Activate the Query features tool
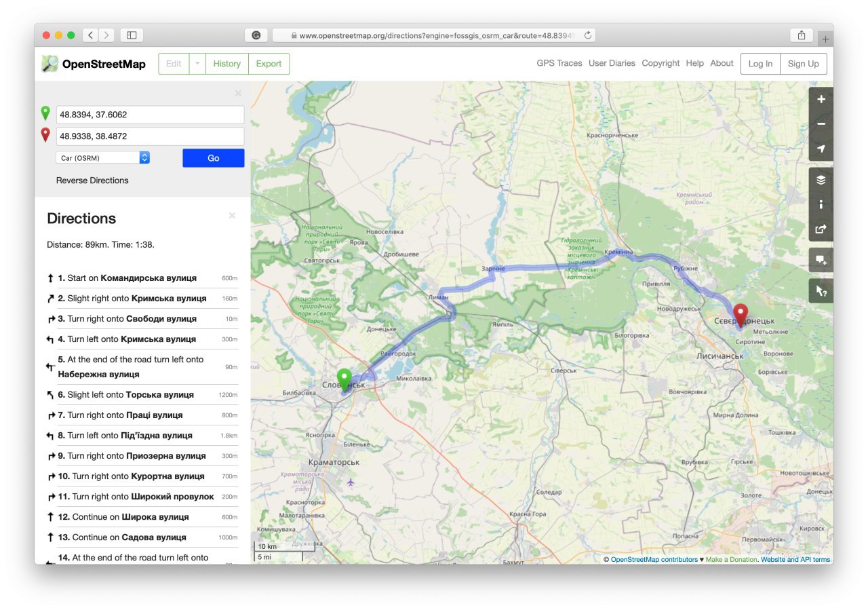 tap(821, 291)
